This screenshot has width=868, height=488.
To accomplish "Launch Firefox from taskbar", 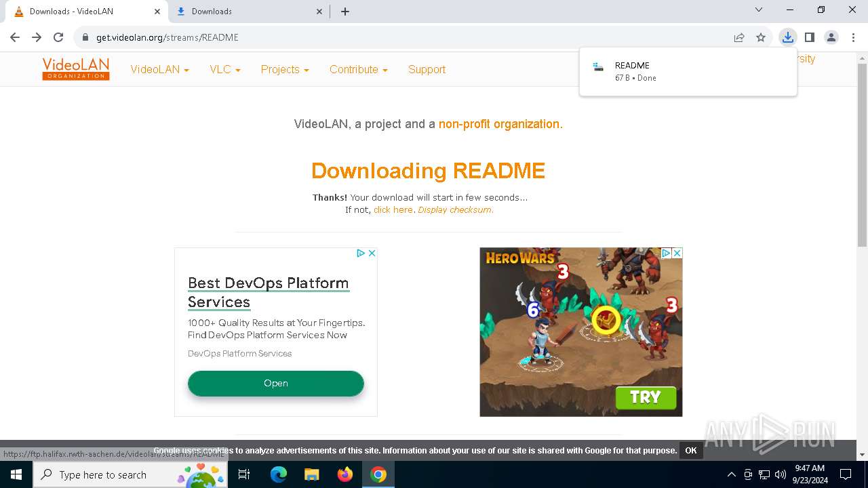I will pyautogui.click(x=345, y=474).
